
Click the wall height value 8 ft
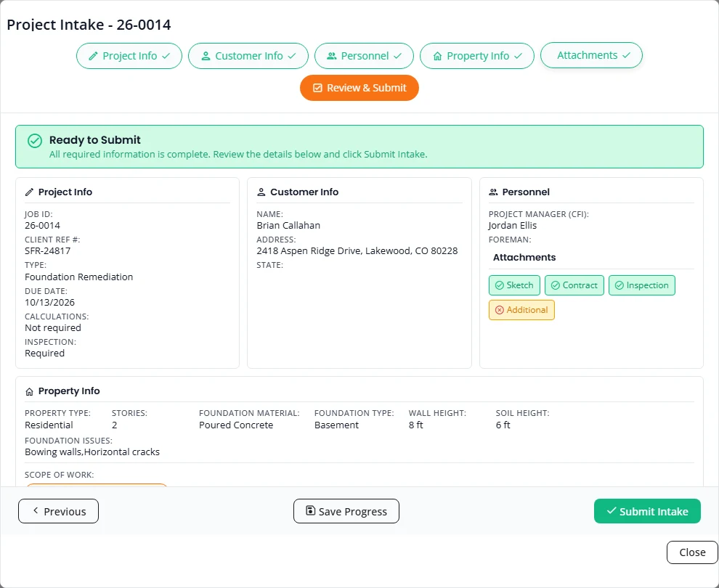[416, 425]
